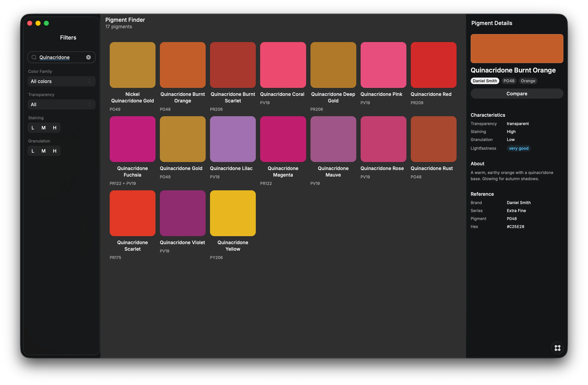This screenshot has width=588, height=385.
Task: Click the PR122 + PV19 pigment code
Action: pyautogui.click(x=123, y=183)
